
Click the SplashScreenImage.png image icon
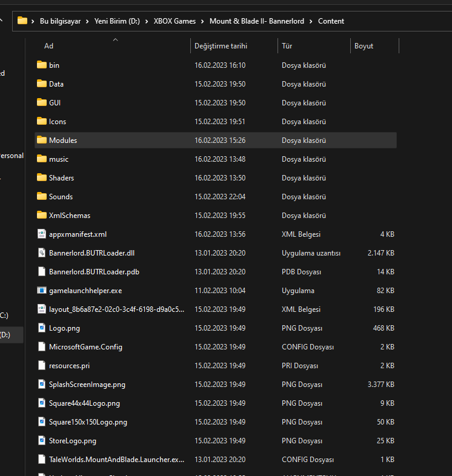(42, 385)
